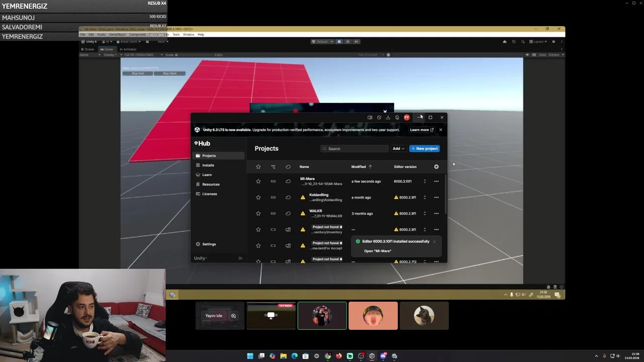Click the KoldanRing version control link icon
644x362 pixels.
273,198
